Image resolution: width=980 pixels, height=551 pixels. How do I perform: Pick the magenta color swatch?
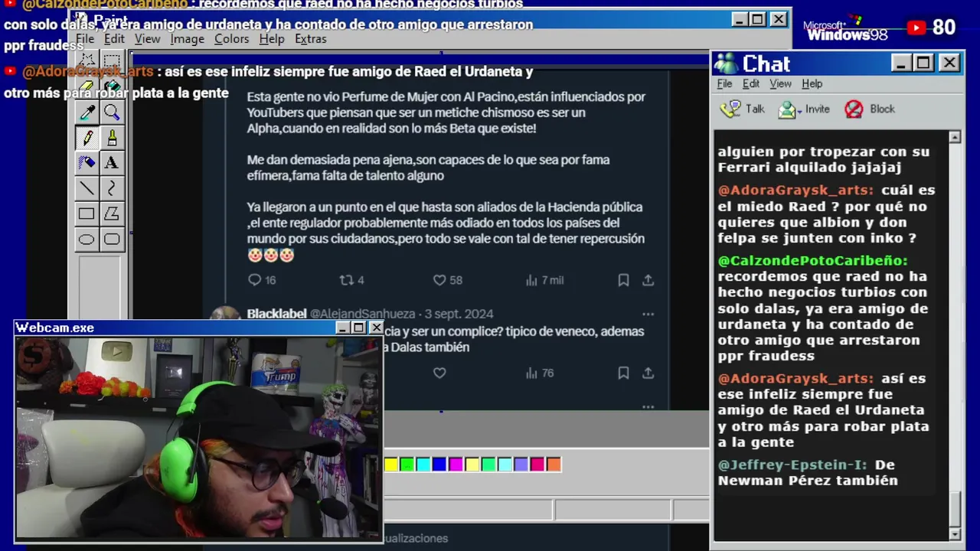pos(456,465)
